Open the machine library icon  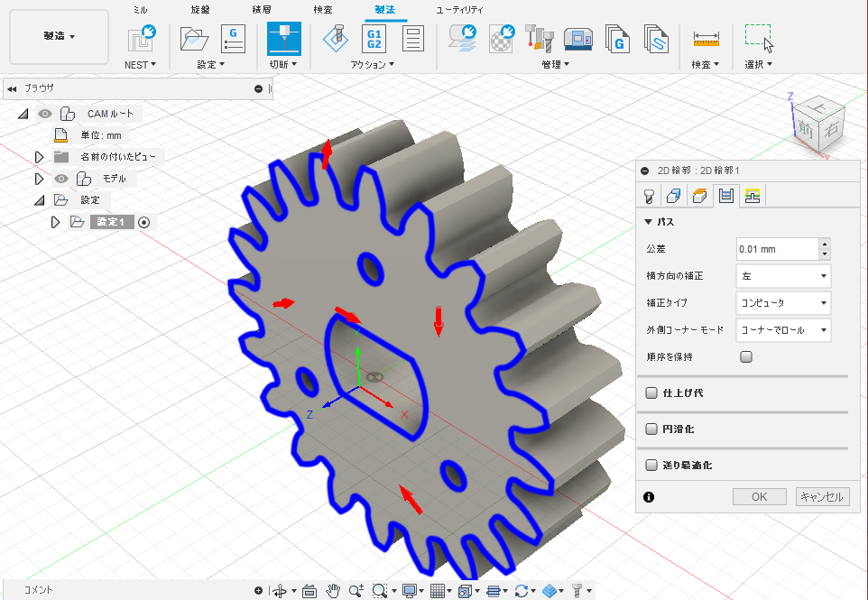(578, 39)
